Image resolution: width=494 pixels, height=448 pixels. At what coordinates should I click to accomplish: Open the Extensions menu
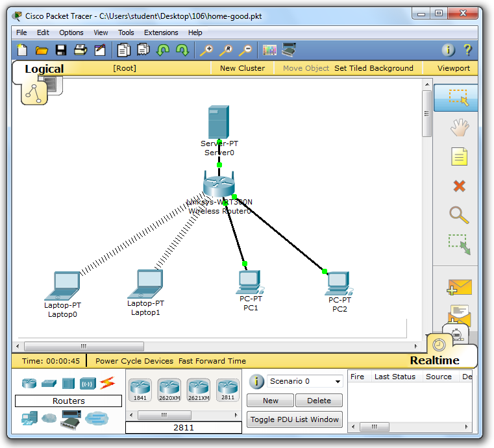point(161,32)
